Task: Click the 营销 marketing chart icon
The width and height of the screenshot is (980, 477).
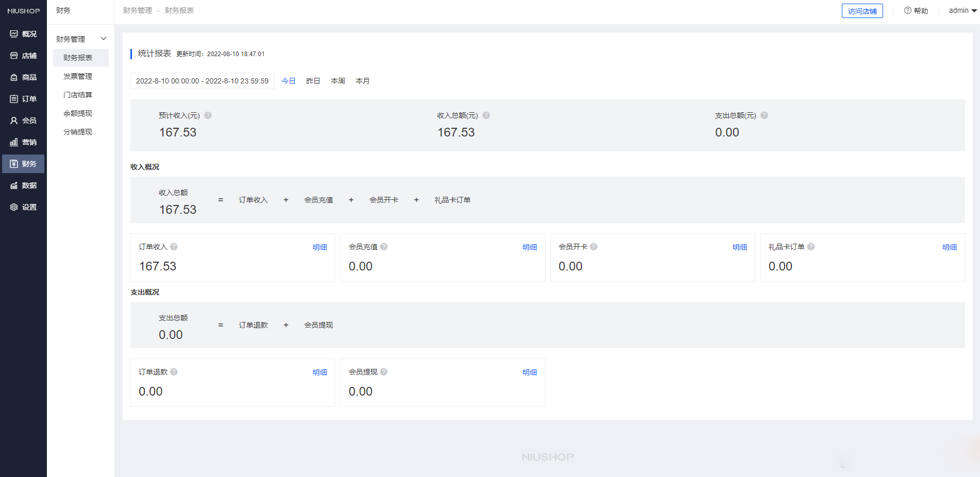Action: 14,142
